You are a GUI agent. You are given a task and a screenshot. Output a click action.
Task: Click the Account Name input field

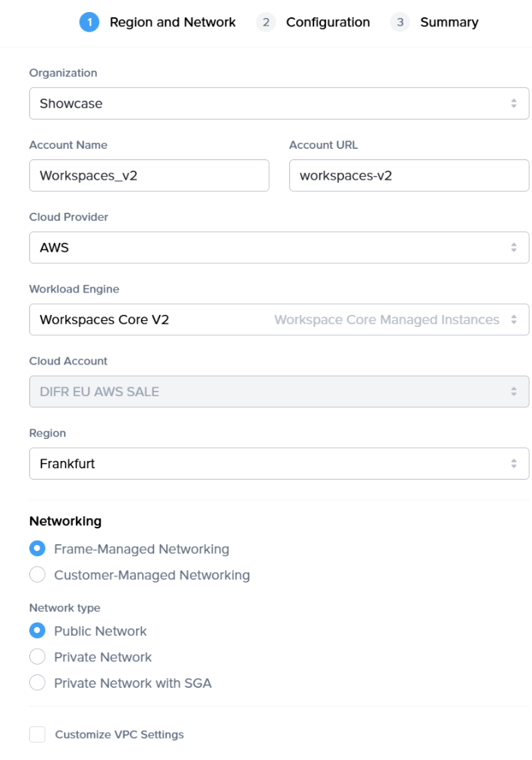tap(149, 176)
